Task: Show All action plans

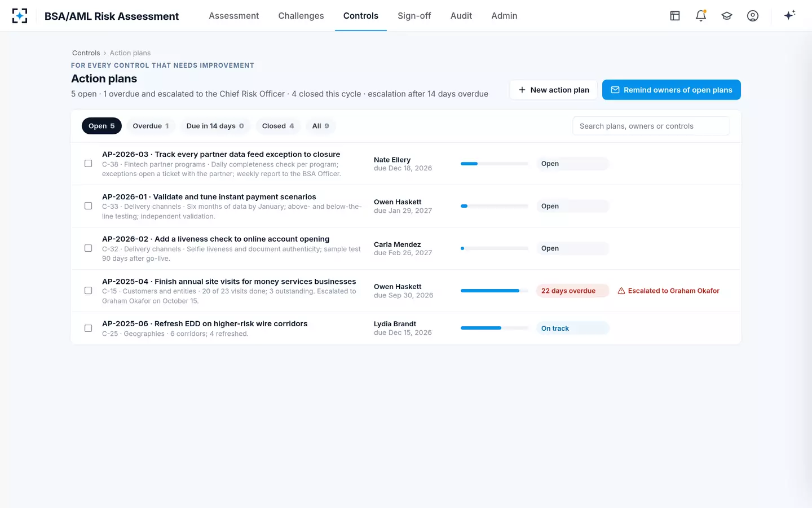Action: pyautogui.click(x=320, y=126)
